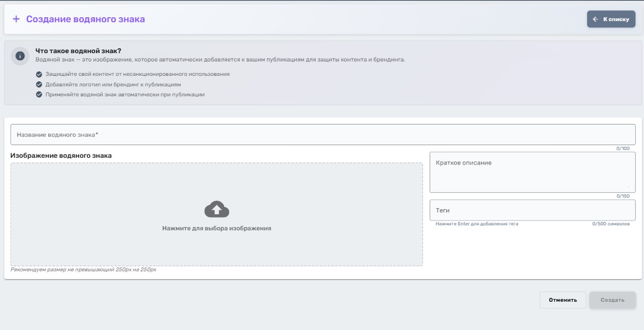Click the upload cloud icon in the image area

(x=216, y=209)
